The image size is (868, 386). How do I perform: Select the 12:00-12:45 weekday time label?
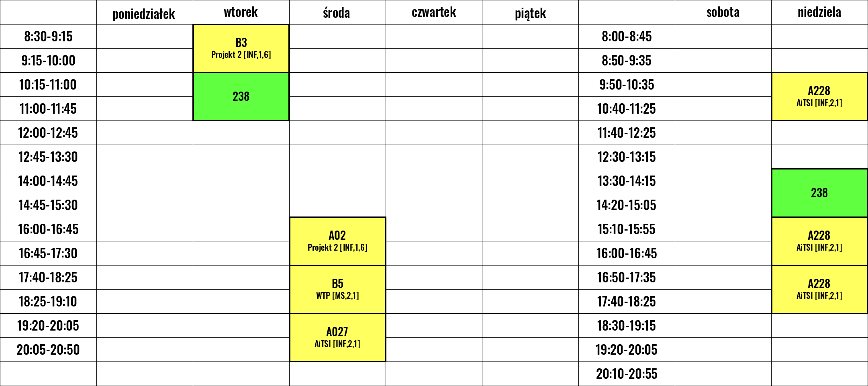pyautogui.click(x=48, y=133)
